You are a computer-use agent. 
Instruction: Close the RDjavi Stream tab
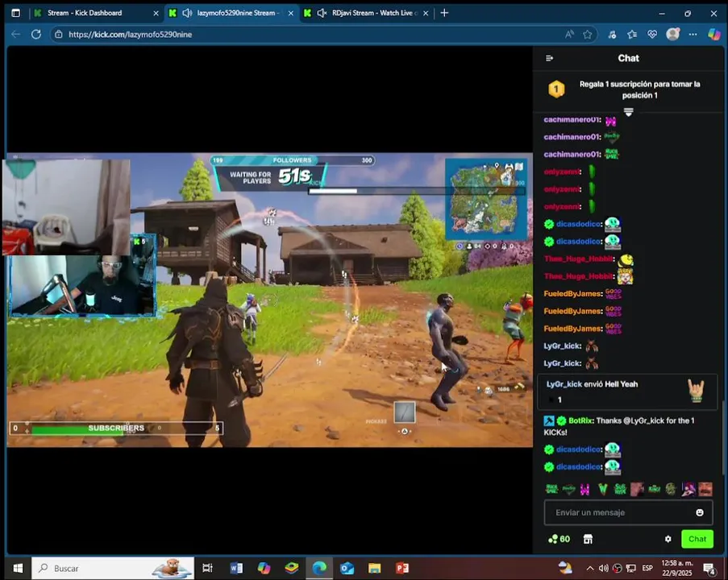coord(426,14)
